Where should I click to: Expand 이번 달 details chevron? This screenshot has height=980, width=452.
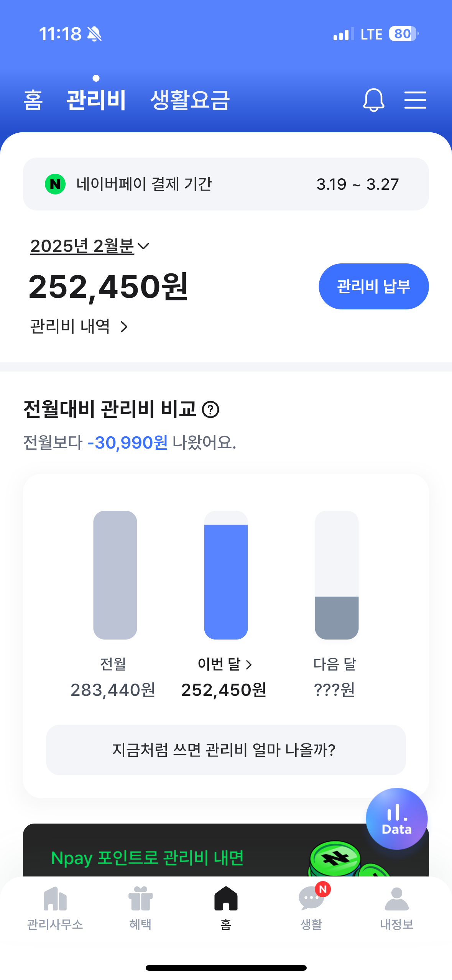click(249, 664)
